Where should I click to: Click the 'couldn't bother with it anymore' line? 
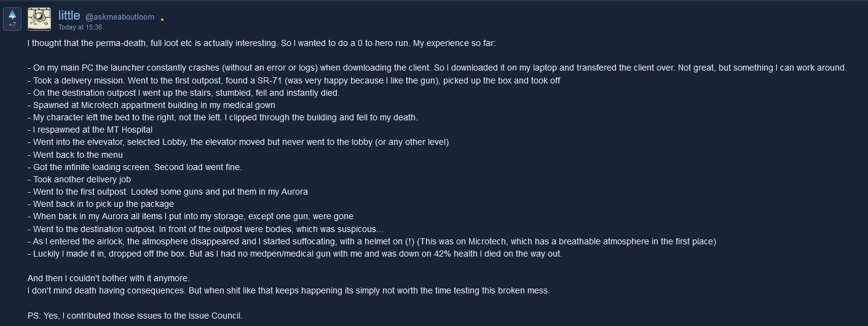pyautogui.click(x=109, y=278)
